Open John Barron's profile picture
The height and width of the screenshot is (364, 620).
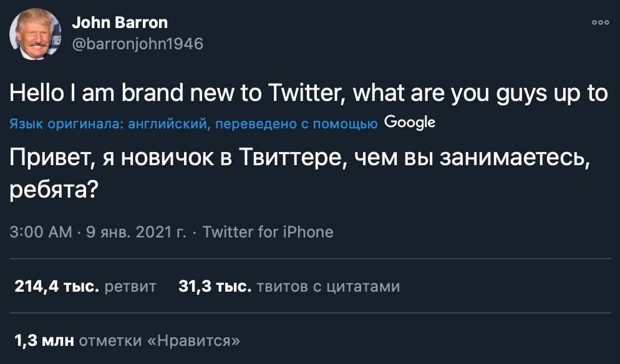tap(35, 34)
